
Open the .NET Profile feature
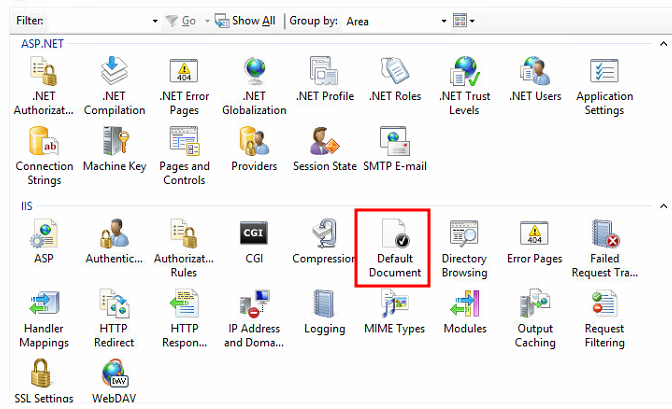(x=325, y=80)
